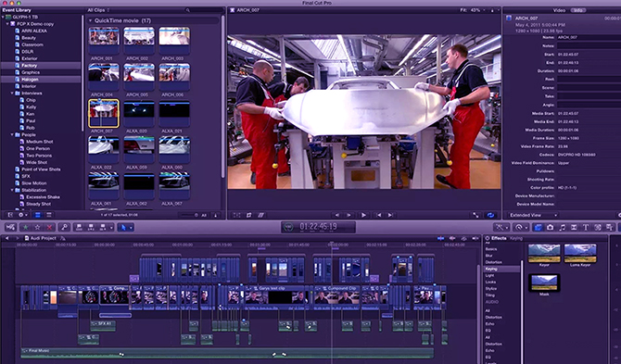
Task: Collapse the Interviews folder
Action: tap(12, 93)
